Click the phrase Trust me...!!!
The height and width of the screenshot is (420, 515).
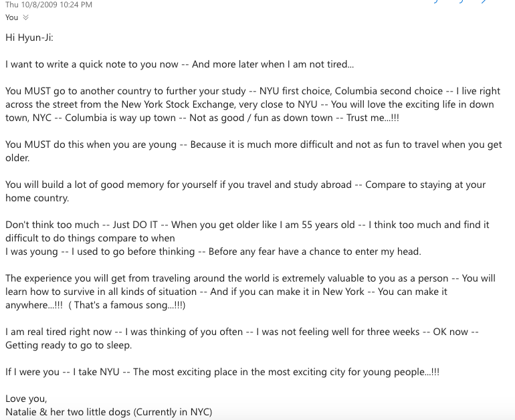point(373,118)
